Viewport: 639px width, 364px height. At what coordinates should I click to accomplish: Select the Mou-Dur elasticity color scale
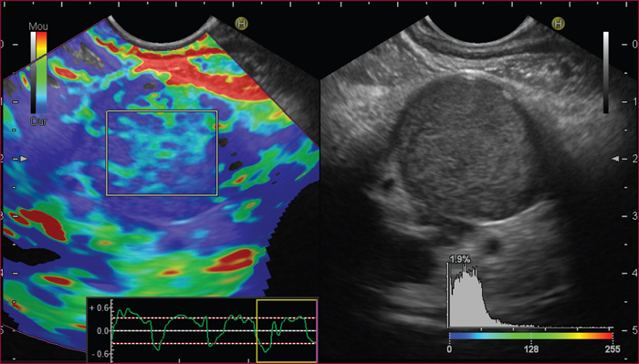(x=38, y=72)
